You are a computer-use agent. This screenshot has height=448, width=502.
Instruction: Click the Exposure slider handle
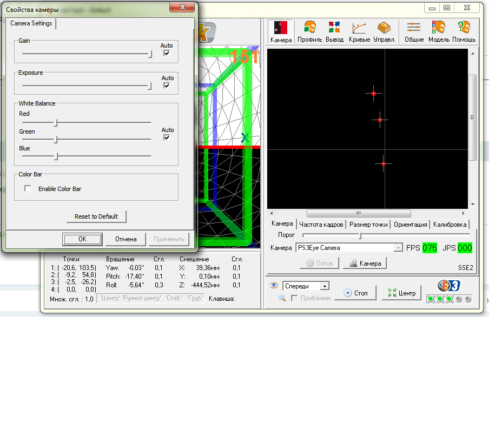(x=149, y=86)
